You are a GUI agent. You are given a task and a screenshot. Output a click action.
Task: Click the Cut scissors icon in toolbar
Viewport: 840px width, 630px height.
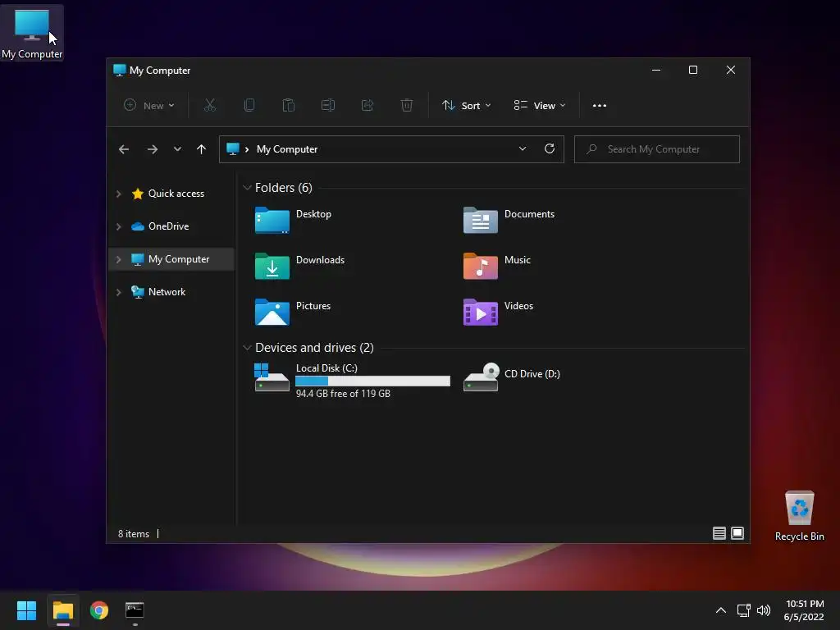tap(209, 105)
